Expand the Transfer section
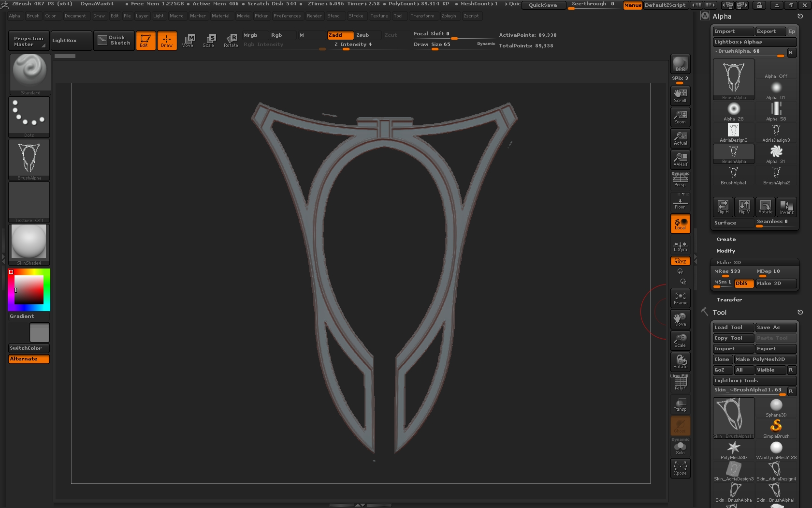The image size is (812, 508). pyautogui.click(x=729, y=300)
